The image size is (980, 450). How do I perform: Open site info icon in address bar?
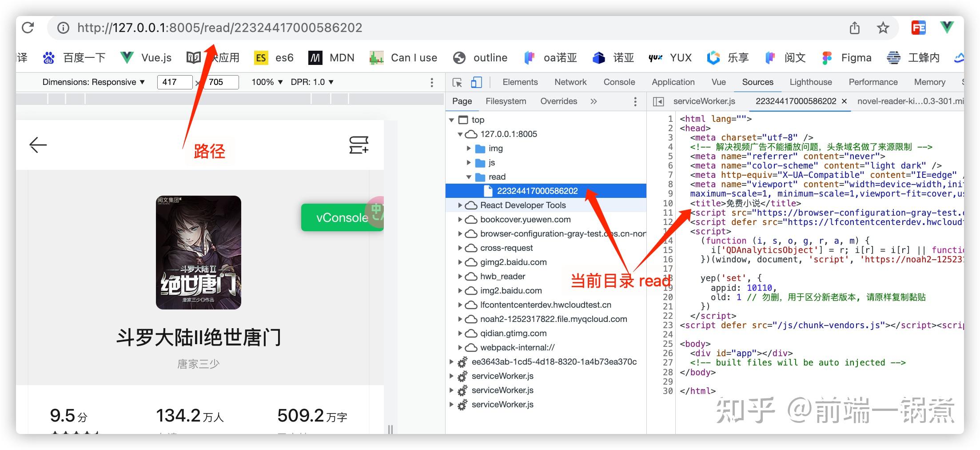[64, 28]
